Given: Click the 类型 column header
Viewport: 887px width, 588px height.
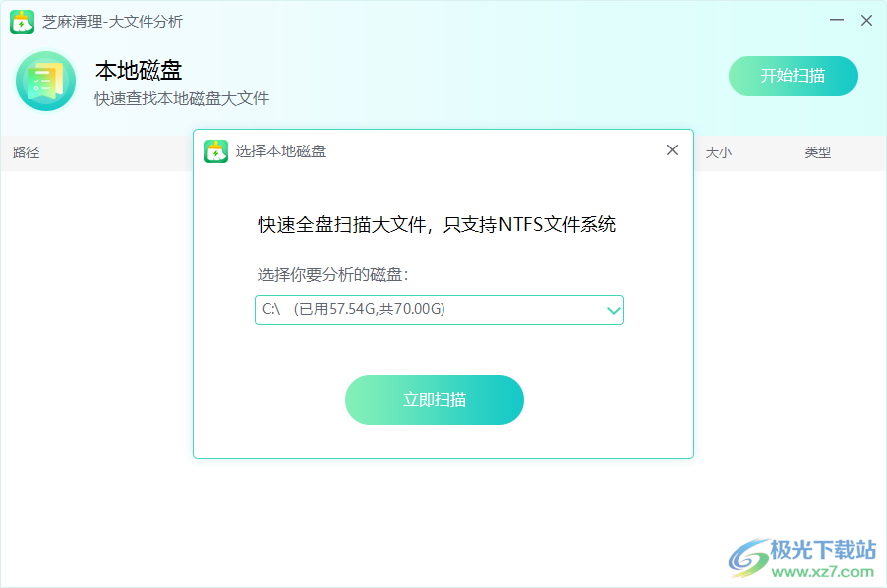Looking at the screenshot, I should point(817,152).
